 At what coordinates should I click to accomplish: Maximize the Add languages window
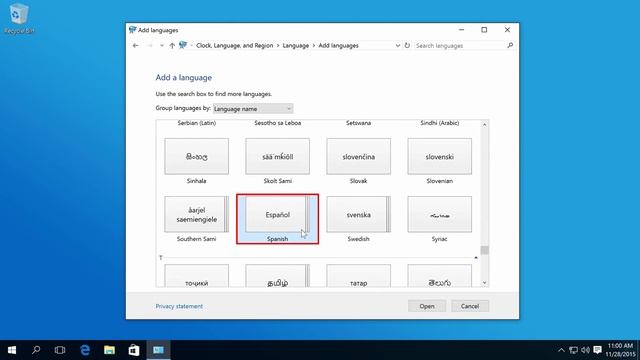[x=484, y=30]
